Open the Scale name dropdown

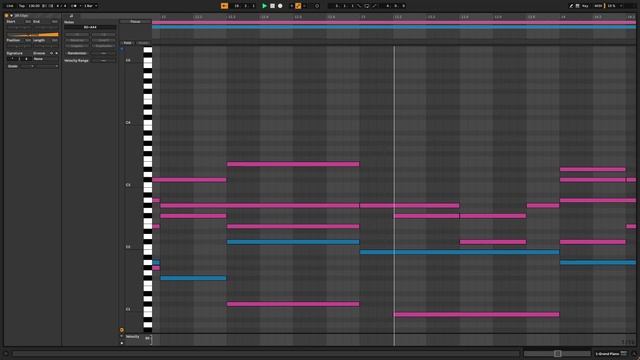47,66
